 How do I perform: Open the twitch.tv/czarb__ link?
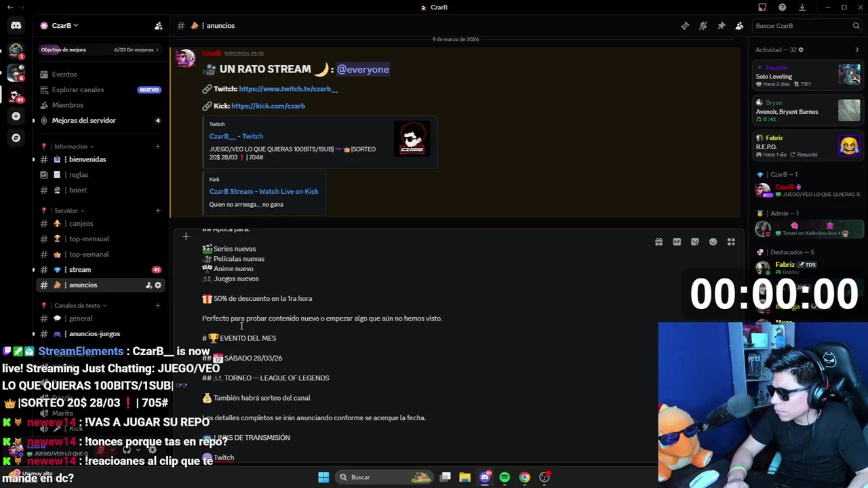coord(288,89)
